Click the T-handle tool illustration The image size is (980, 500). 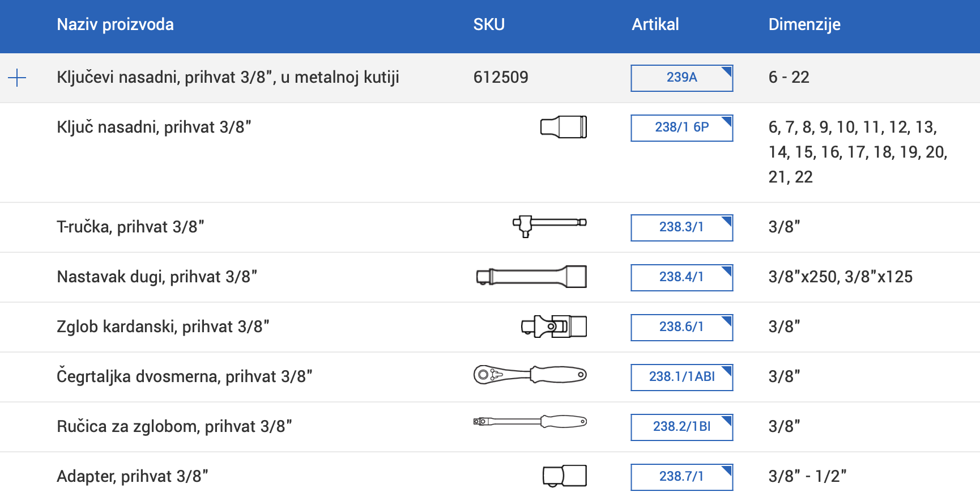click(x=549, y=226)
